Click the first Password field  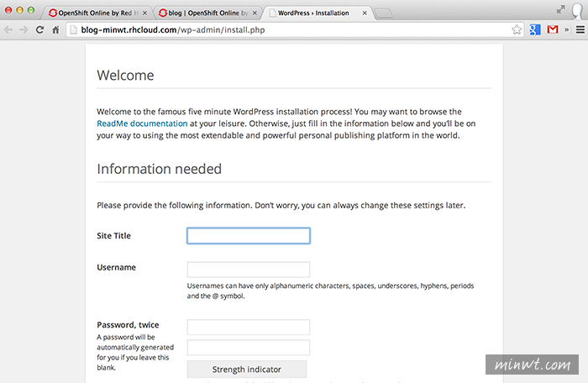(249, 327)
